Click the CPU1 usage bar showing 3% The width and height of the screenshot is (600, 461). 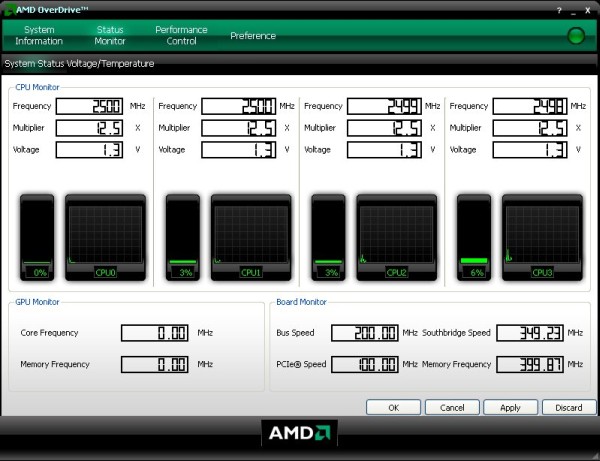click(183, 238)
